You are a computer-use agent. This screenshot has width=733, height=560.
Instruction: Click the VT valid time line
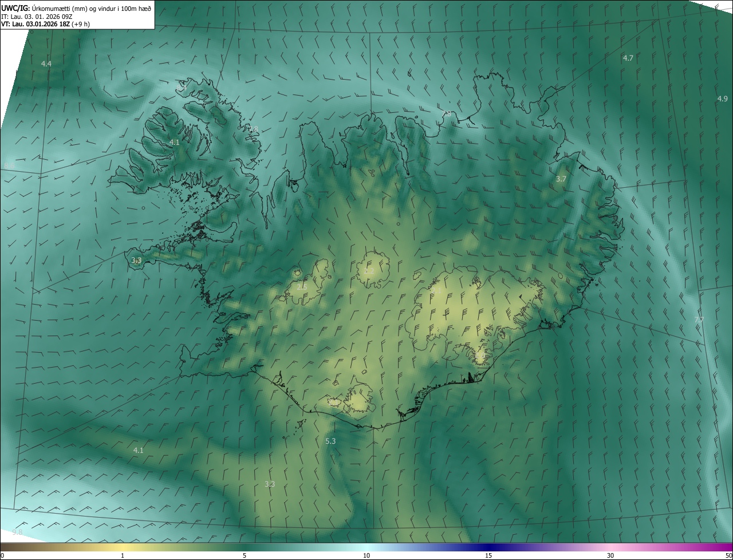tap(45, 24)
